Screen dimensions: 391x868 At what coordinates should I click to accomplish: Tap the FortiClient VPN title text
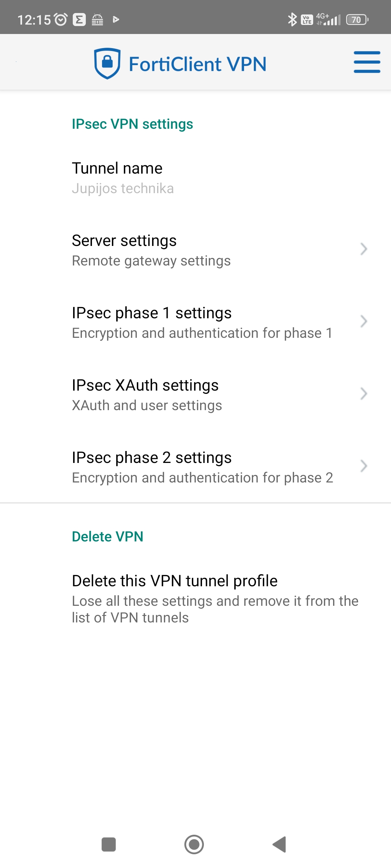tap(198, 64)
